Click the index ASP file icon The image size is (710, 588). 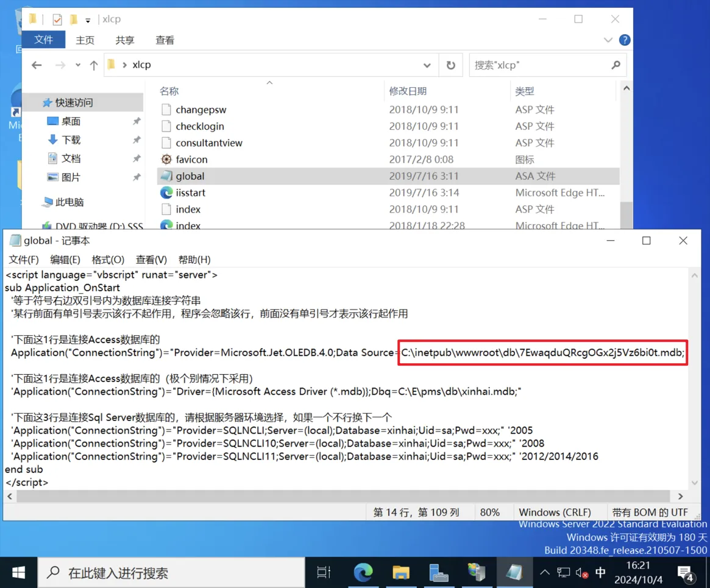(166, 209)
